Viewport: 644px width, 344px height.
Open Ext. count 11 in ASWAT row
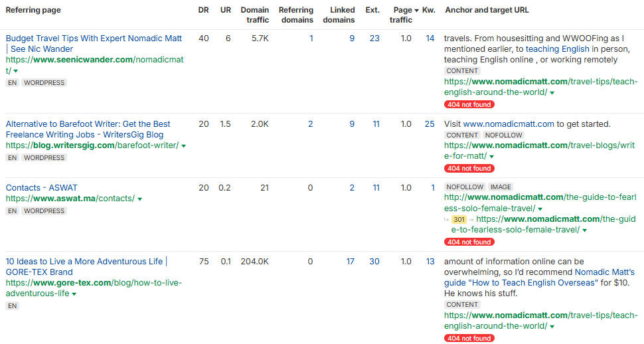[376, 188]
